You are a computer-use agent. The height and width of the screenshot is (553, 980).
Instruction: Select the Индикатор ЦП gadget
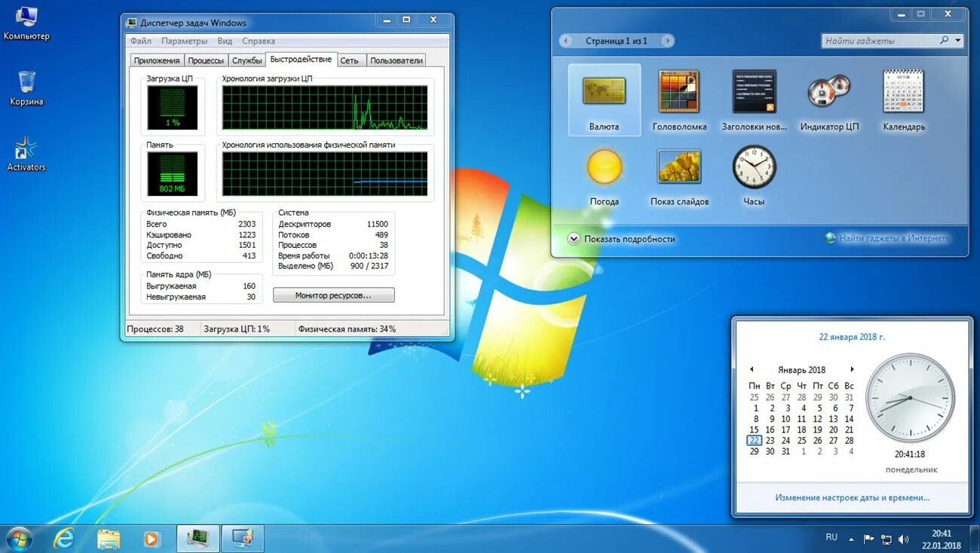[x=829, y=99]
